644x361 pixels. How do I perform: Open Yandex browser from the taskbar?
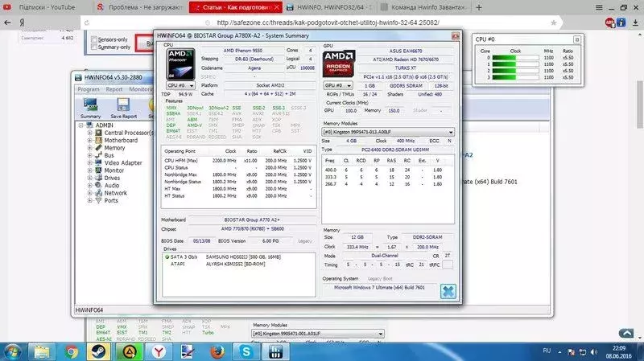[x=159, y=351]
